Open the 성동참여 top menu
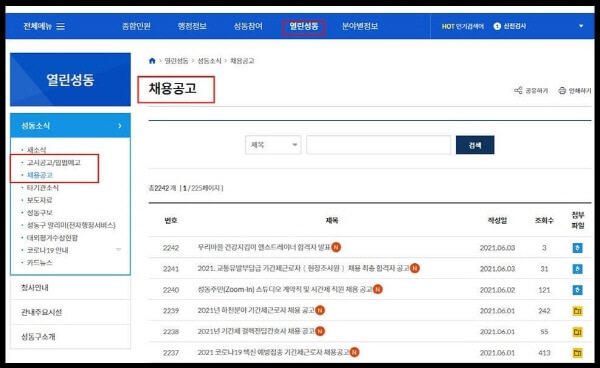600x368 pixels. tap(248, 26)
